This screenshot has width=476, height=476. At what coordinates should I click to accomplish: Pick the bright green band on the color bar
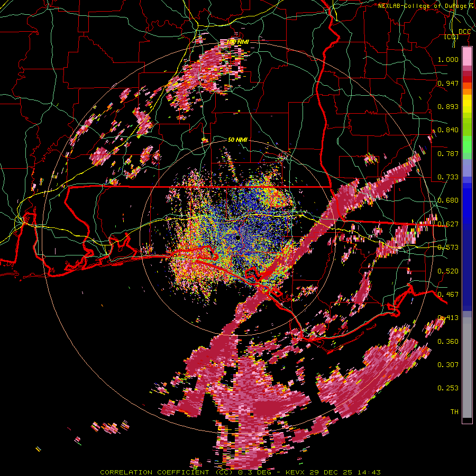point(467,144)
